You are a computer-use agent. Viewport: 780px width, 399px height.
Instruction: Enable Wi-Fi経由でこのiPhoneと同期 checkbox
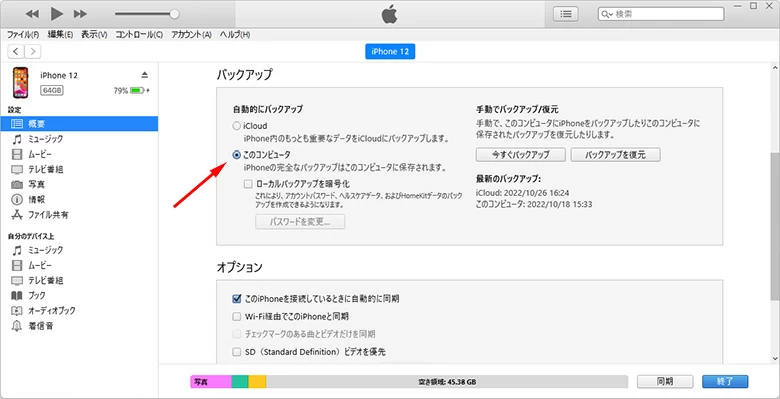[x=237, y=316]
